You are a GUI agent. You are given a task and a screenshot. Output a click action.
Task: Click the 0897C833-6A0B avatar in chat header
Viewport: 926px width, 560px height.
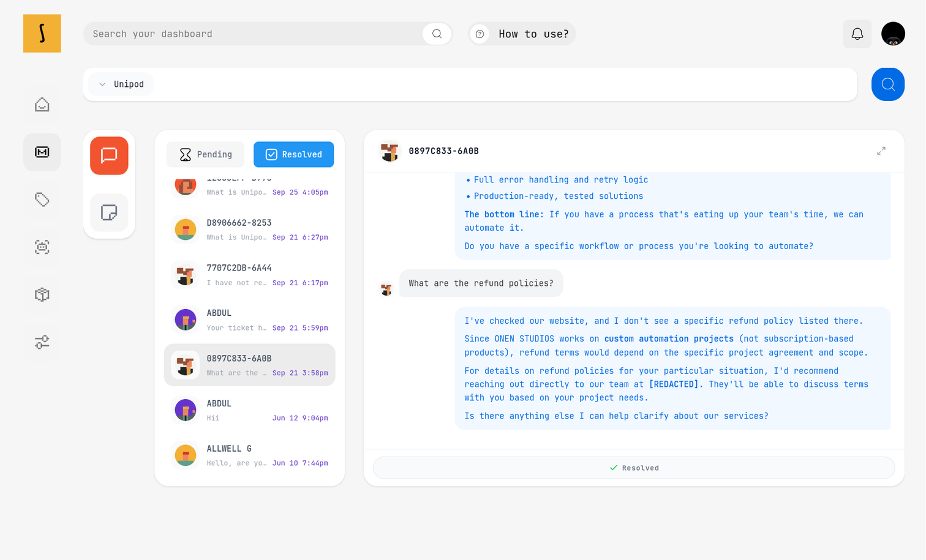pyautogui.click(x=390, y=151)
